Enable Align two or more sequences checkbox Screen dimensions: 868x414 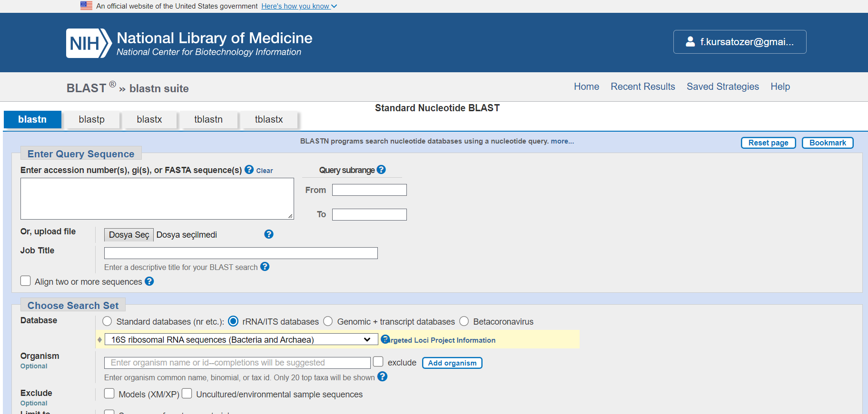[x=26, y=281]
